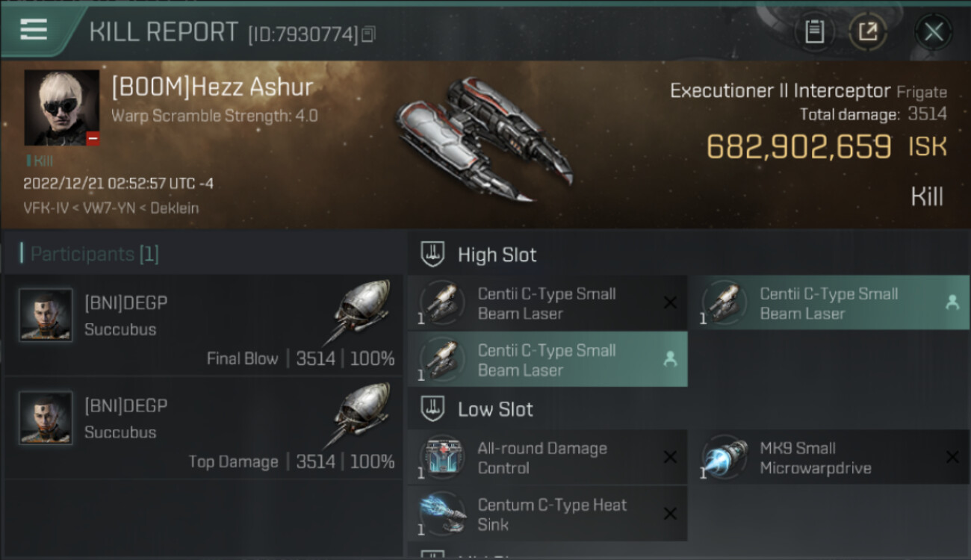Open the Top Damage DEGP portrait
The height and width of the screenshot is (560, 971).
46,418
